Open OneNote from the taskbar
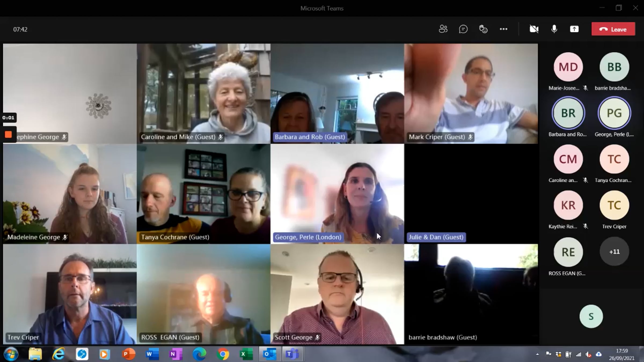The height and width of the screenshot is (362, 644). (x=175, y=354)
